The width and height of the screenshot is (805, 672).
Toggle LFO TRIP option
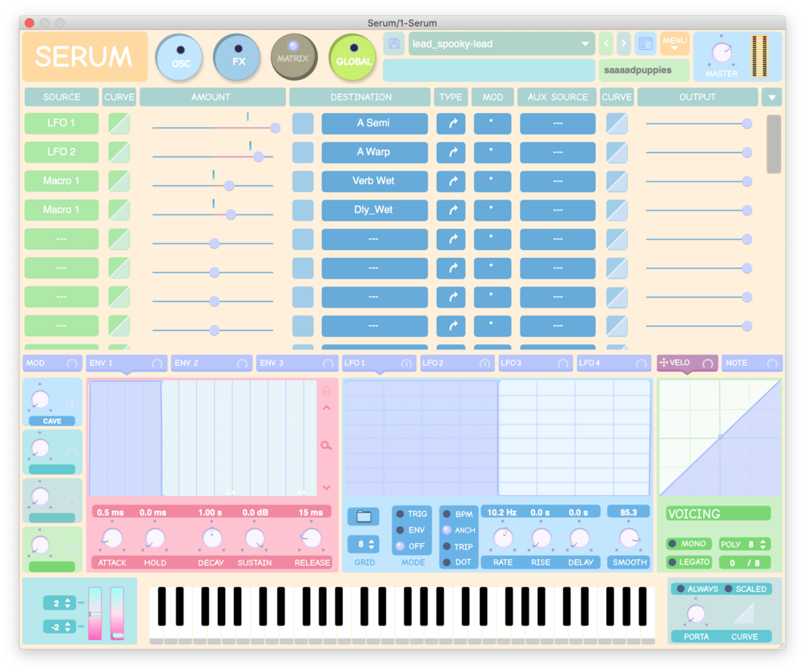tap(447, 547)
